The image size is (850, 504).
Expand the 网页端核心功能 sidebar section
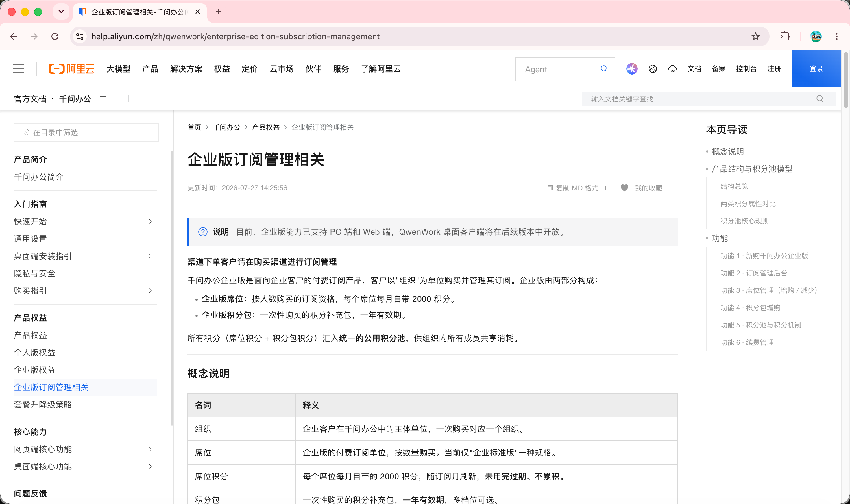pos(151,449)
